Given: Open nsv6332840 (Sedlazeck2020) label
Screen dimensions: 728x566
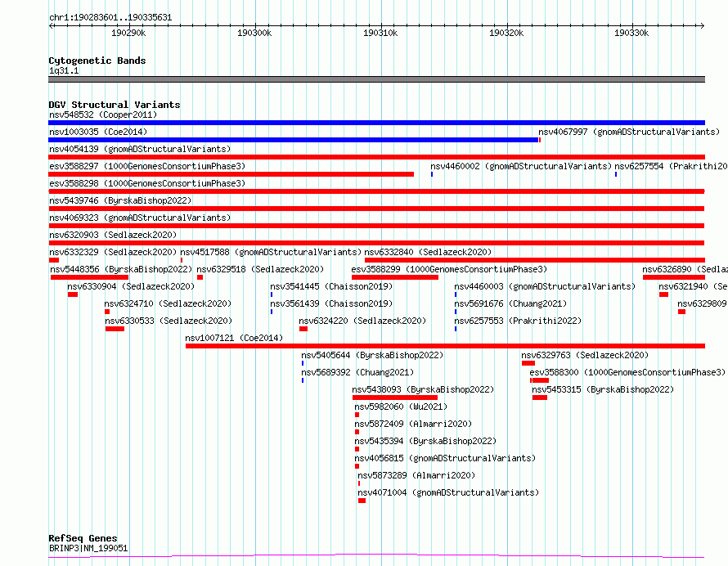Looking at the screenshot, I should point(428,252).
